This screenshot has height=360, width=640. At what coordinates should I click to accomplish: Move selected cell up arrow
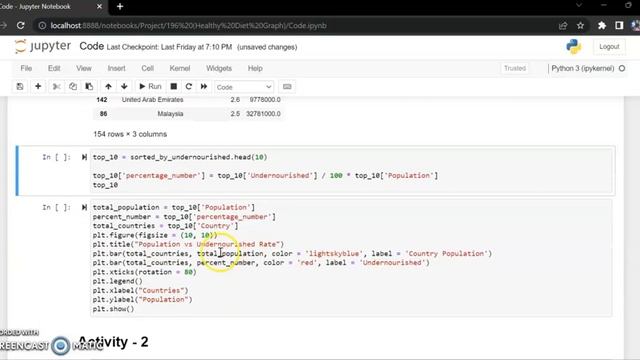coord(108,87)
